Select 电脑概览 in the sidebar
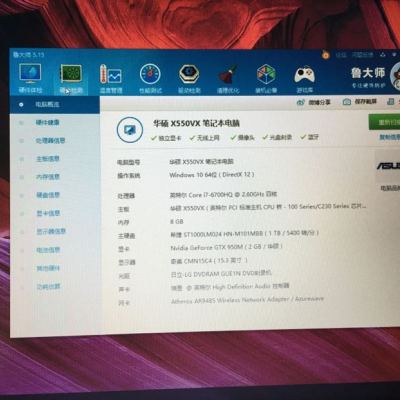This screenshot has width=400, height=400. (47, 105)
